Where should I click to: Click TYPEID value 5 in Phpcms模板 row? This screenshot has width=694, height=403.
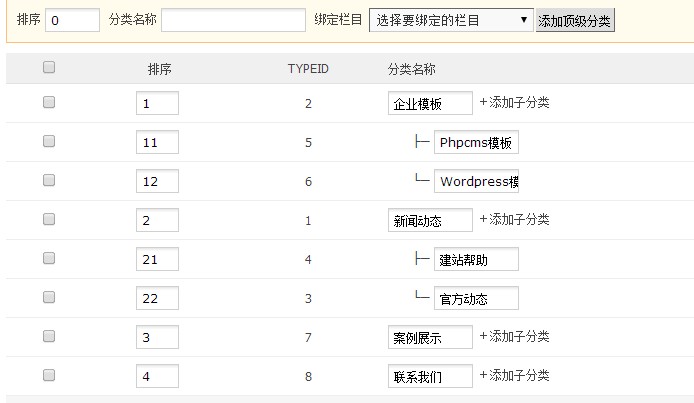tap(308, 142)
